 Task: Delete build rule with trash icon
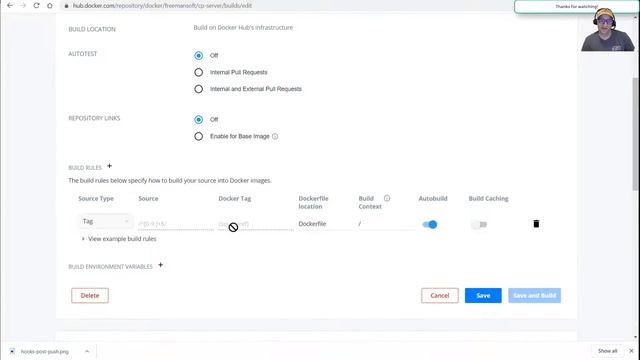tap(536, 224)
